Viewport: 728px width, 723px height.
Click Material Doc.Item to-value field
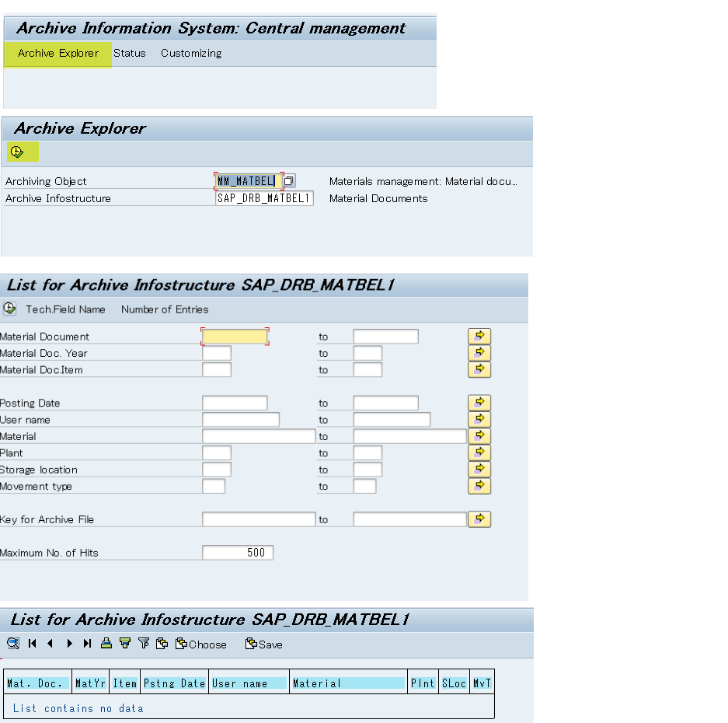pyautogui.click(x=367, y=370)
